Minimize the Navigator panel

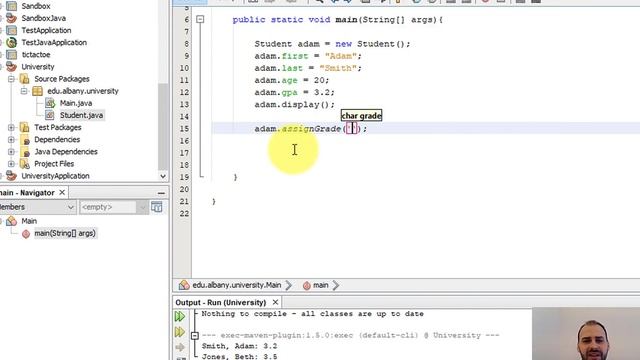click(161, 193)
